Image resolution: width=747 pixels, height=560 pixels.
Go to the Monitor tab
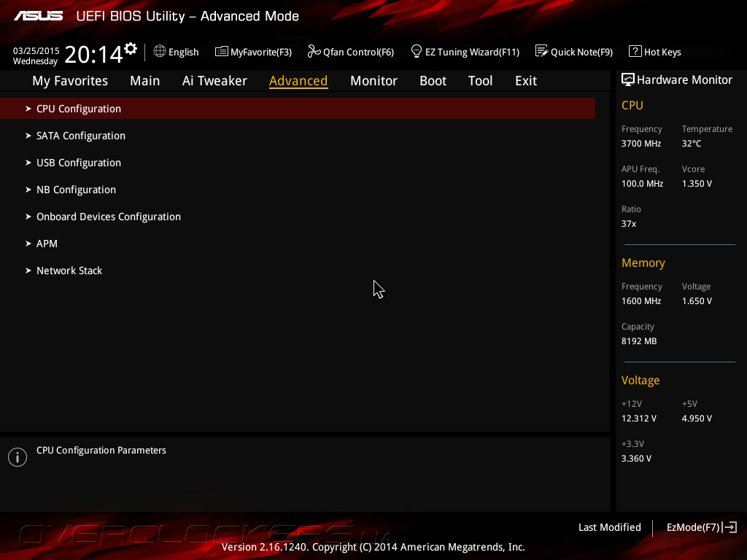[373, 81]
